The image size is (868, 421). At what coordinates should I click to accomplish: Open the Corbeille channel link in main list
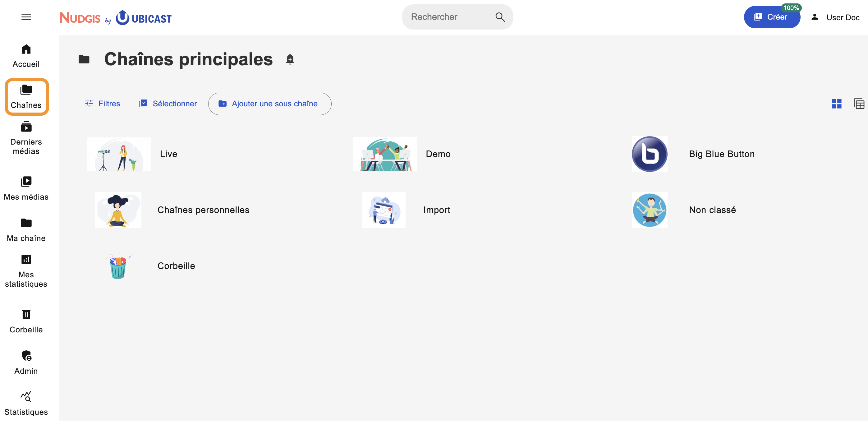tap(176, 266)
